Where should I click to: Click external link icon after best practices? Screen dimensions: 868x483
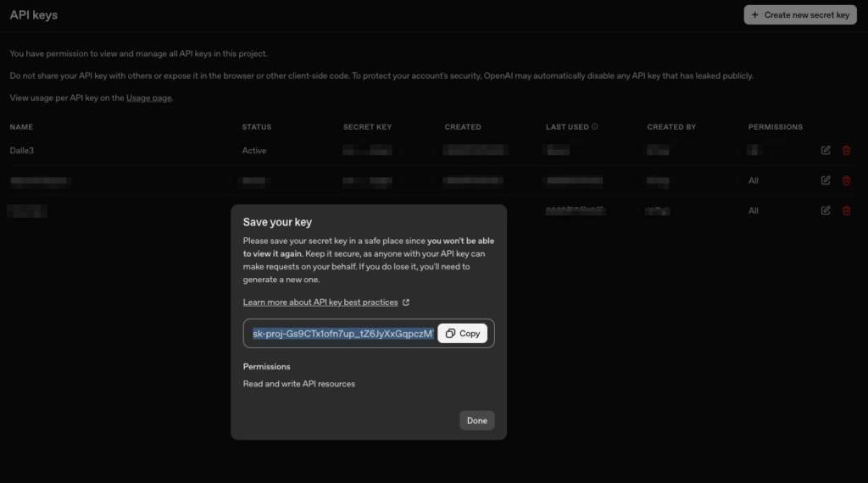(406, 303)
